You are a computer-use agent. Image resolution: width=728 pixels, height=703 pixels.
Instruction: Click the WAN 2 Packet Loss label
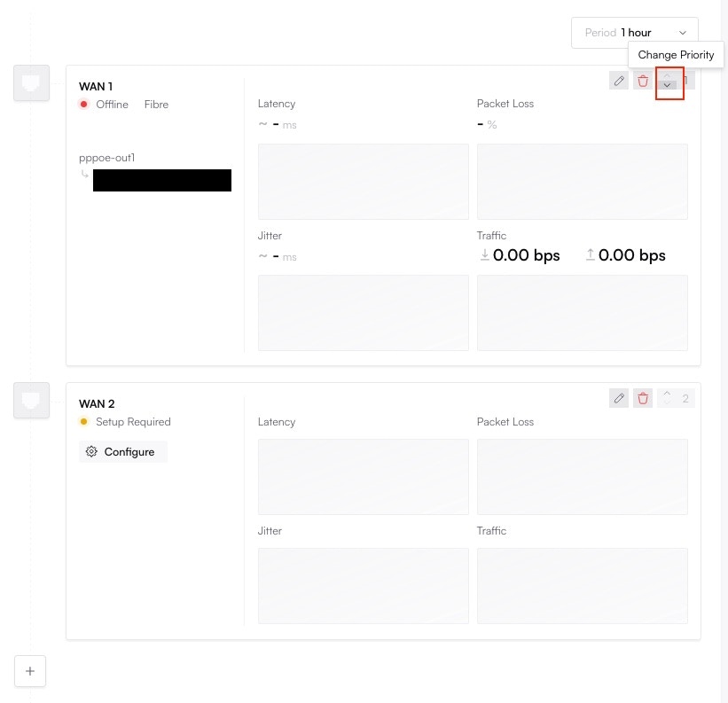[505, 422]
